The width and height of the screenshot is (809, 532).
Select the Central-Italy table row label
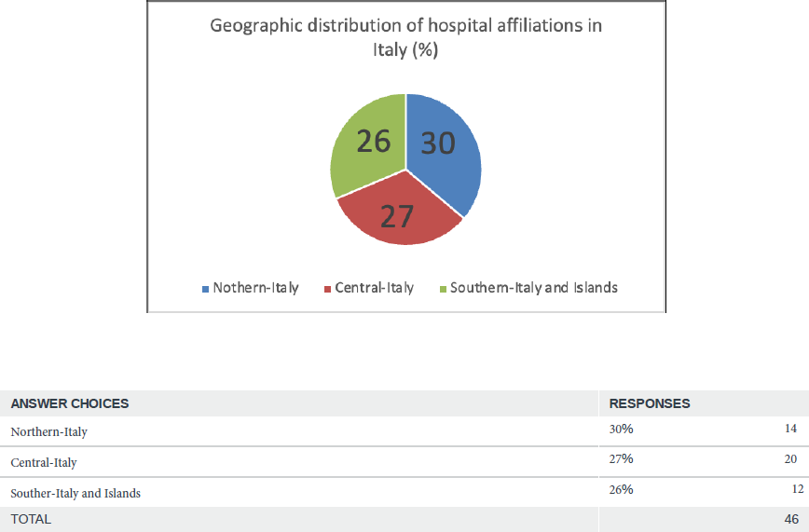point(44,462)
